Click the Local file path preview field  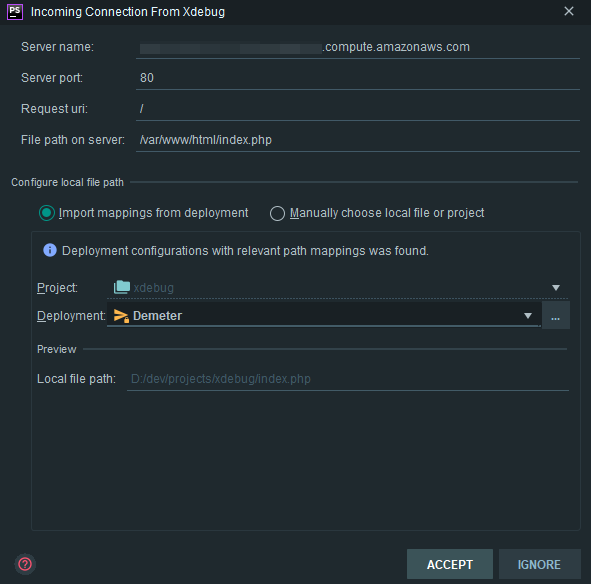coord(348,379)
